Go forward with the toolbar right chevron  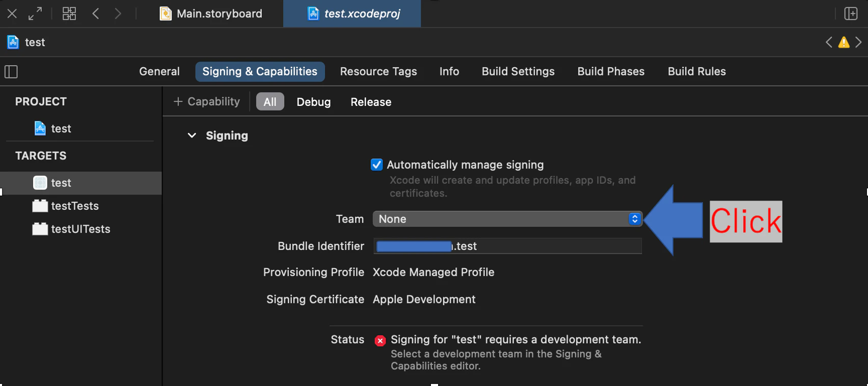118,14
